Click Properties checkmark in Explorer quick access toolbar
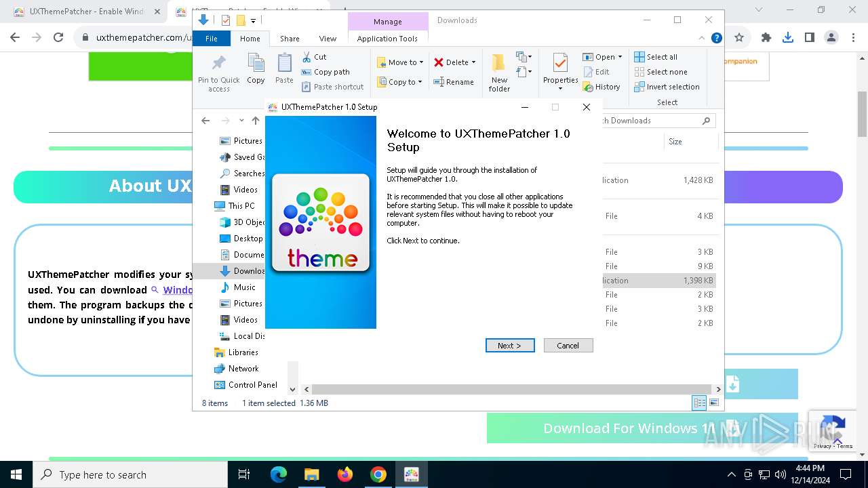868x488 pixels. coord(226,20)
